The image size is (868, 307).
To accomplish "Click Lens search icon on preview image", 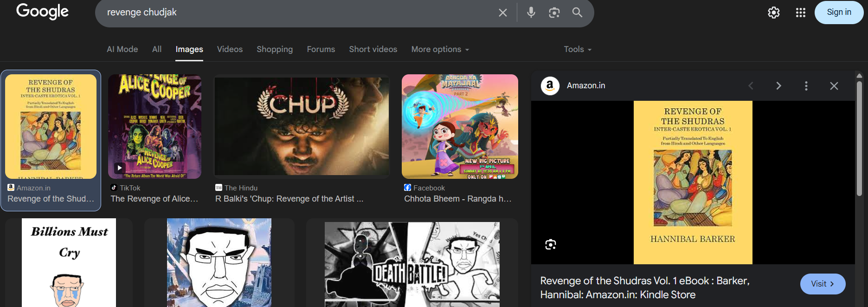I will click(551, 245).
